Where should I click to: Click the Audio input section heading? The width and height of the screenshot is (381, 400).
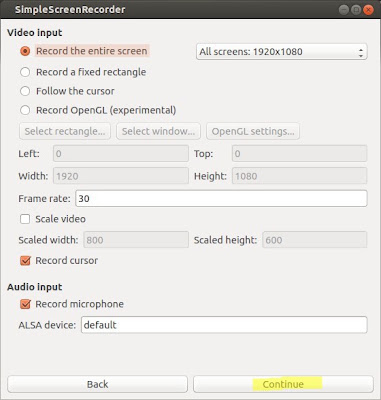click(35, 287)
